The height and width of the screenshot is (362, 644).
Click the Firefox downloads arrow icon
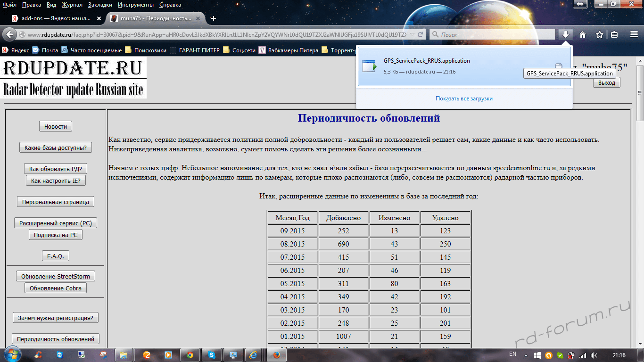click(566, 34)
